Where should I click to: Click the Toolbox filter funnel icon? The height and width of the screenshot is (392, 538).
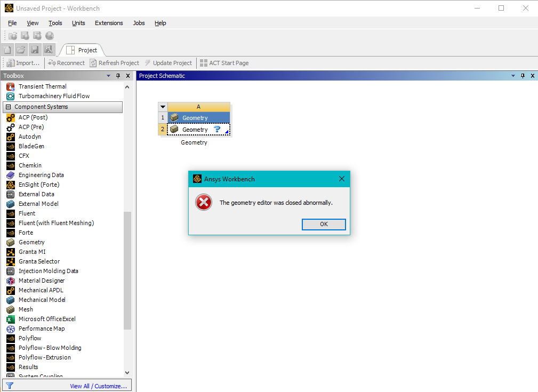pos(10,386)
